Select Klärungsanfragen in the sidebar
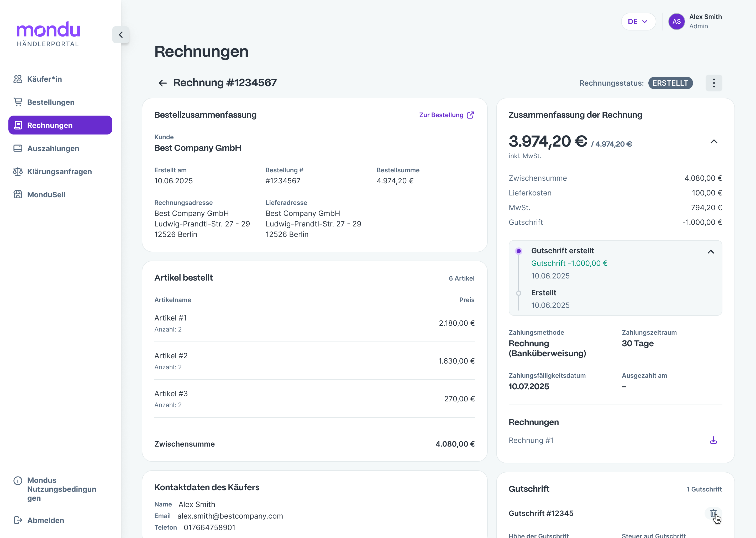Viewport: 756px width, 538px height. click(x=59, y=172)
